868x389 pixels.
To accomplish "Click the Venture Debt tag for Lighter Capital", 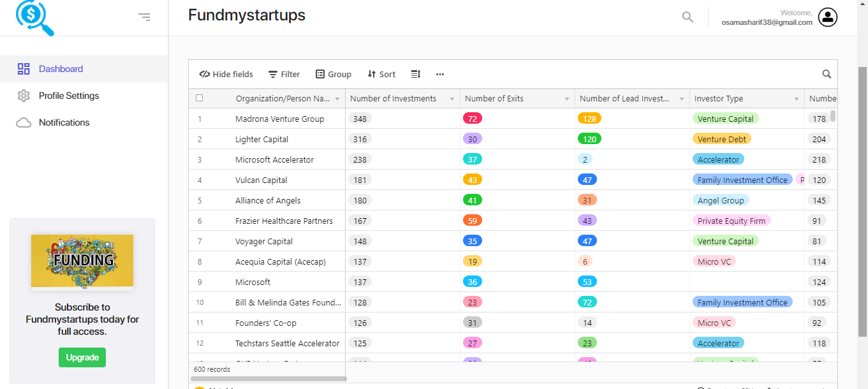I will [721, 139].
